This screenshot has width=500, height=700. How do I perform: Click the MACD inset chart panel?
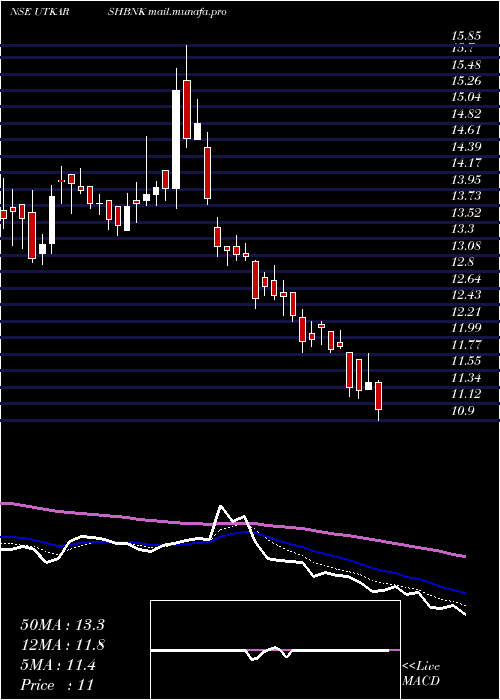tap(275, 650)
